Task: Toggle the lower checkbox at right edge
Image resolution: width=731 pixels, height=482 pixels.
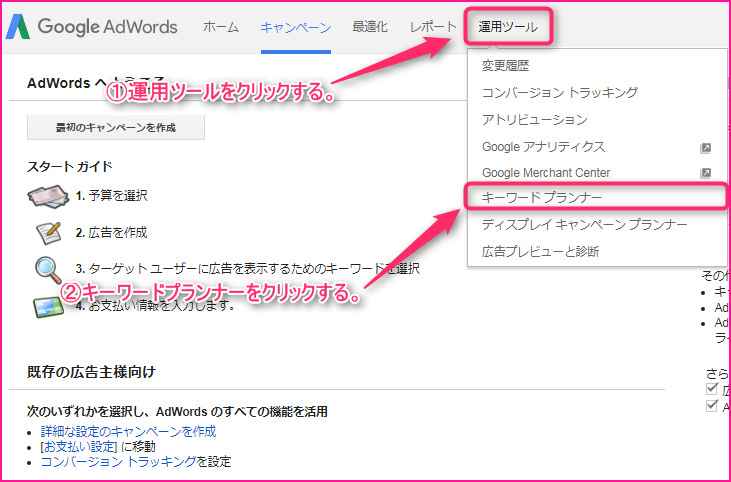Action: (712, 406)
